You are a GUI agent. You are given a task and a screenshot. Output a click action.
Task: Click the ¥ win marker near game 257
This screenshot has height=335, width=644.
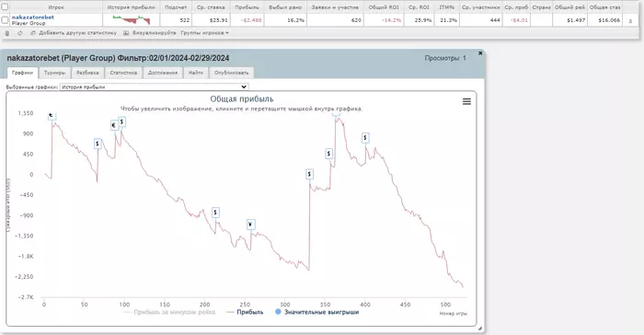click(251, 225)
